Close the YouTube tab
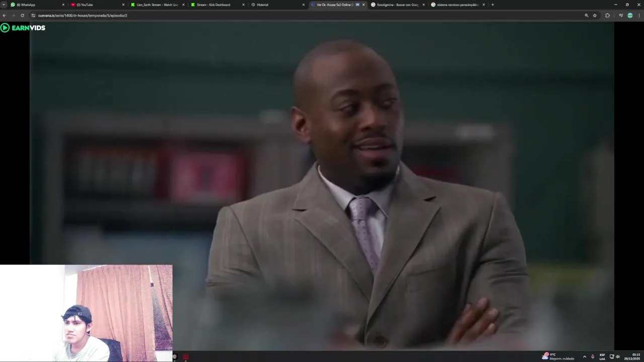The width and height of the screenshot is (644, 362). tap(123, 5)
